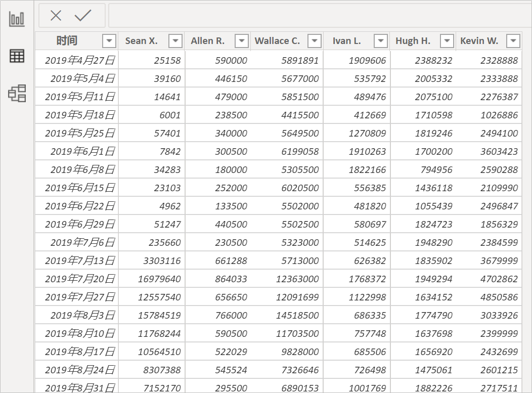Expand Ivan L. column filter arrow
The image size is (532, 393).
(x=381, y=41)
